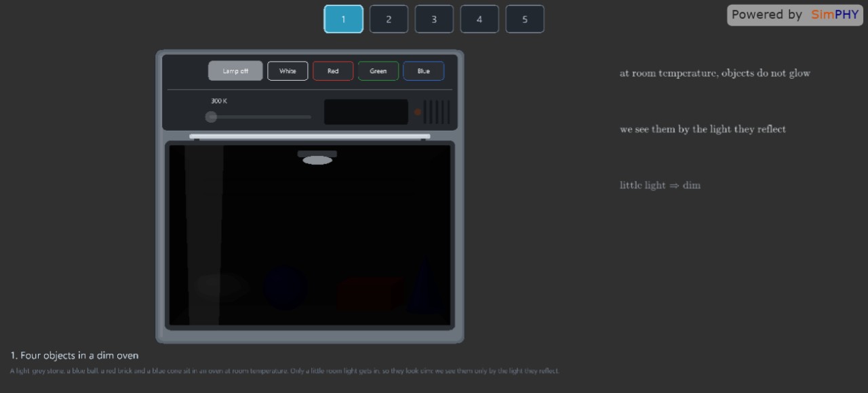Open step 4 tab
Screen dimensions: 868x393
pyautogui.click(x=479, y=19)
